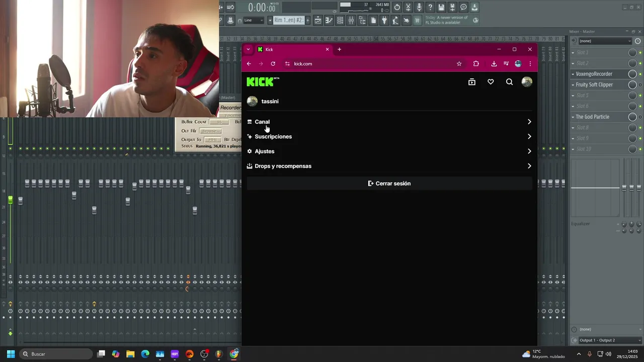Screen dimensions: 644x362
Task: Toggle Slot 1 enable LED in mixer
Action: [x=640, y=53]
